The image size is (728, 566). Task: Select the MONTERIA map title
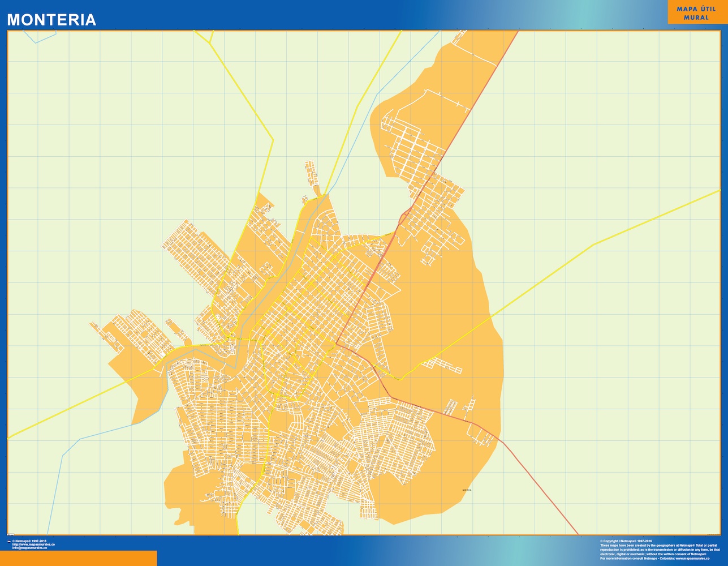51,20
